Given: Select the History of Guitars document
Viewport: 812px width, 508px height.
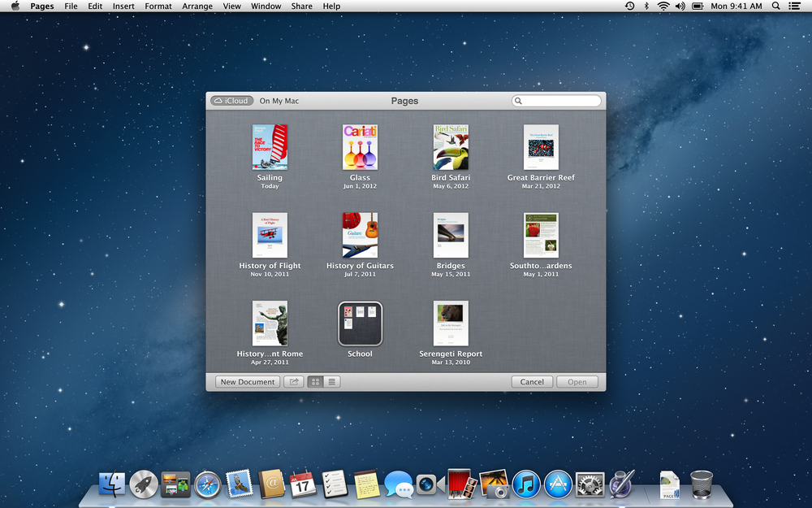Looking at the screenshot, I should pyautogui.click(x=360, y=236).
